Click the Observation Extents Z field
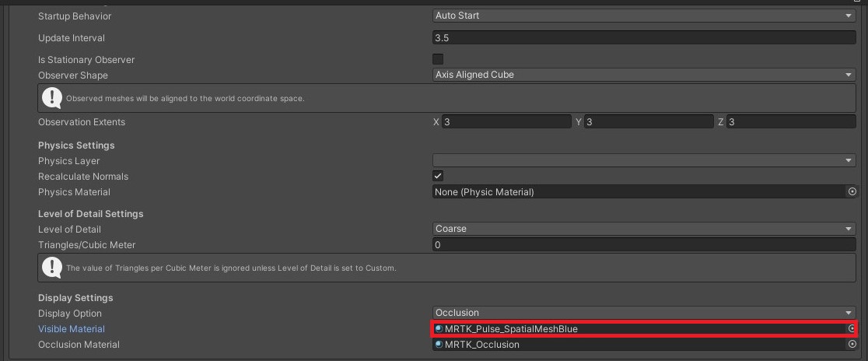The width and height of the screenshot is (868, 361). point(791,122)
